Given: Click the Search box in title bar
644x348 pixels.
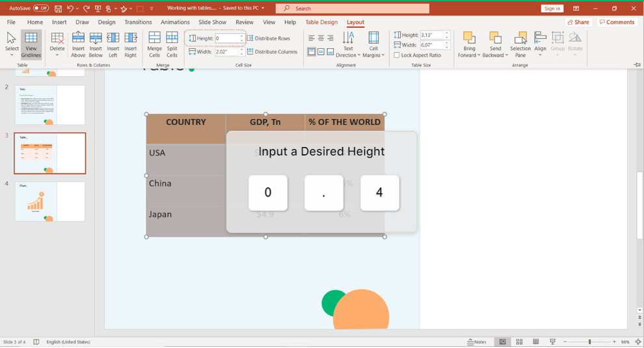Looking at the screenshot, I should point(353,8).
